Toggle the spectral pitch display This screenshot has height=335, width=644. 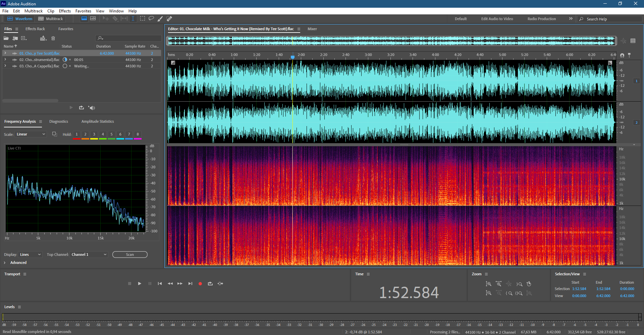coord(93,18)
